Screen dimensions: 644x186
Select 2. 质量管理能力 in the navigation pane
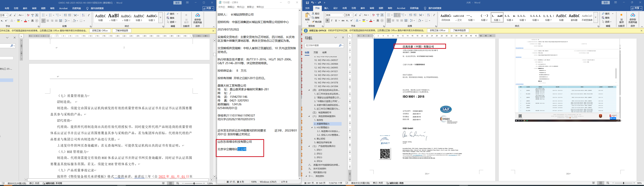pyautogui.click(x=328, y=124)
